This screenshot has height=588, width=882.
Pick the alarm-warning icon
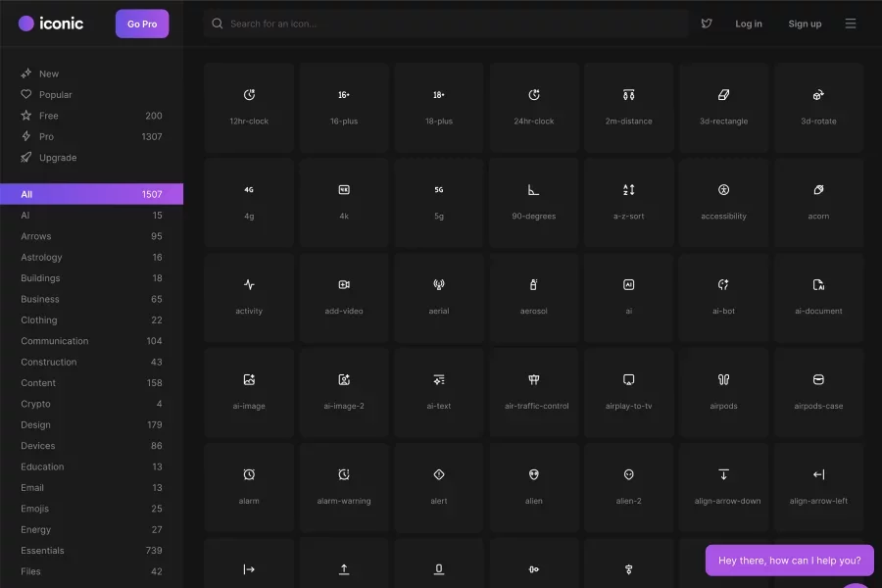[344, 486]
